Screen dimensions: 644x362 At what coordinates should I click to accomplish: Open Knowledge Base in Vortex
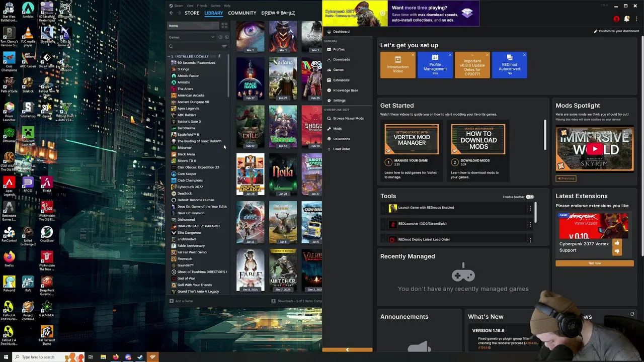[347, 90]
